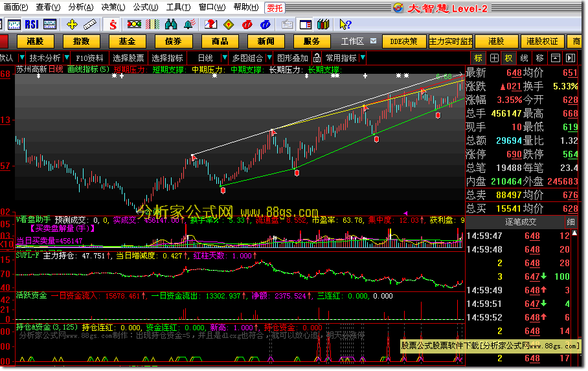Screen dimensions: 588x371
Task: Click the chart panel icon right of RSI
Action: coord(50,25)
